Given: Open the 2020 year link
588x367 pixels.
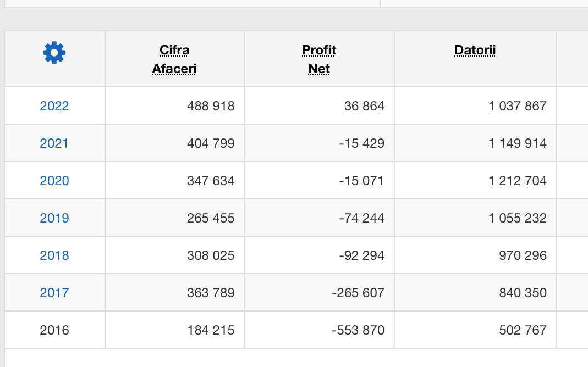Looking at the screenshot, I should click(54, 181).
